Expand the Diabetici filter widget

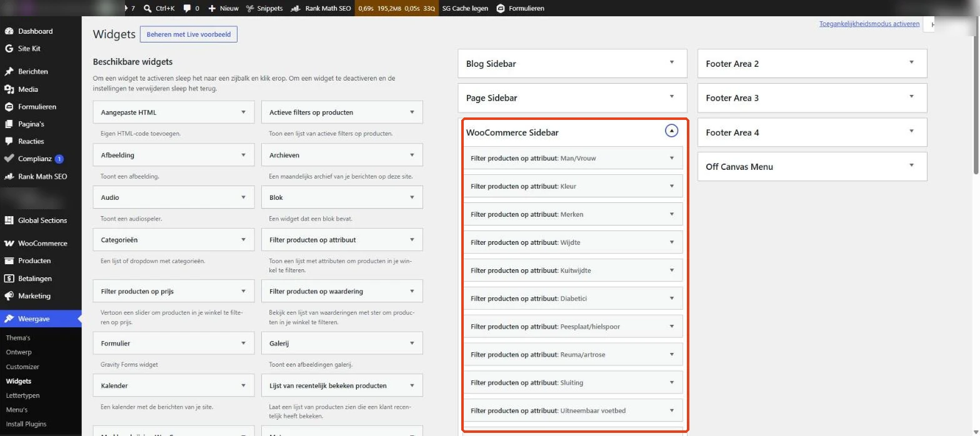click(x=672, y=299)
